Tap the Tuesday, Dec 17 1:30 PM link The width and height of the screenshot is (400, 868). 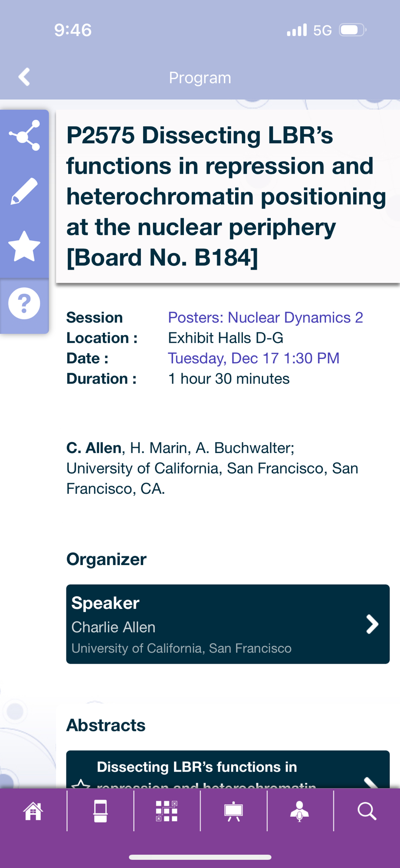tap(253, 358)
